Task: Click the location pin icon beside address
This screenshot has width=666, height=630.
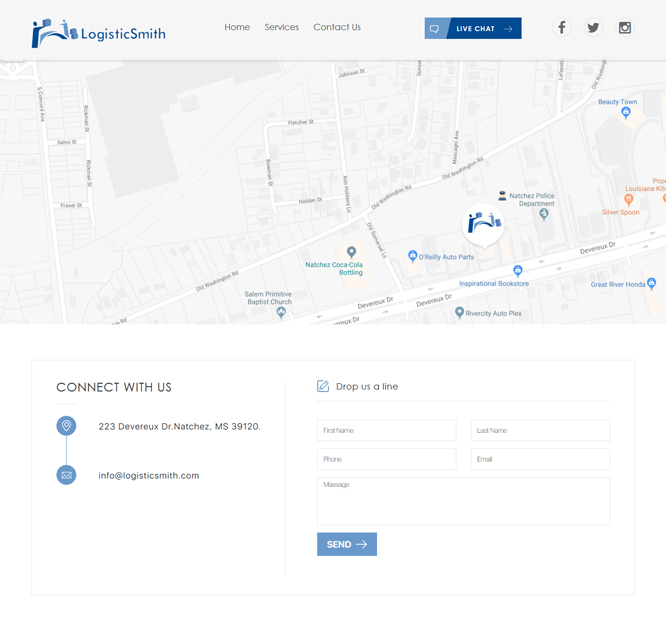Action: 67,426
